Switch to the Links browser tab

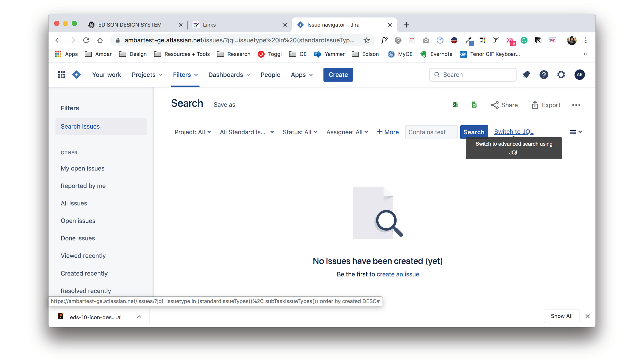209,25
